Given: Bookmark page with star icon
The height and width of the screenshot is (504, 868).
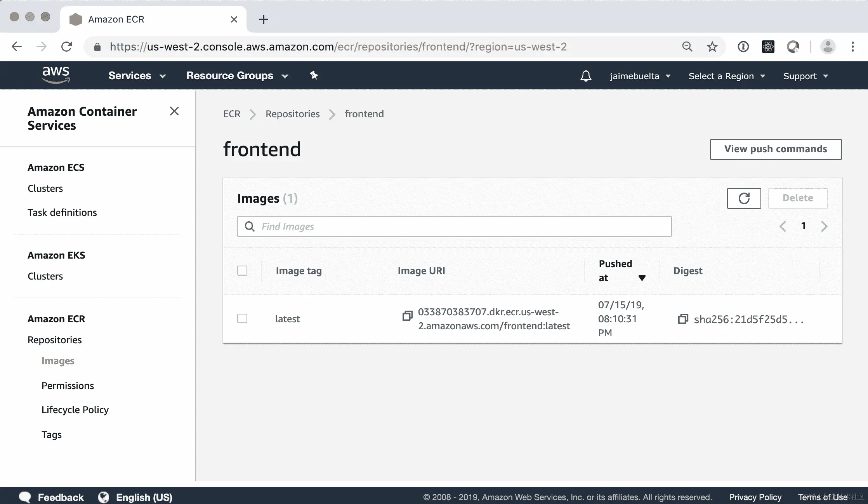Looking at the screenshot, I should [712, 47].
